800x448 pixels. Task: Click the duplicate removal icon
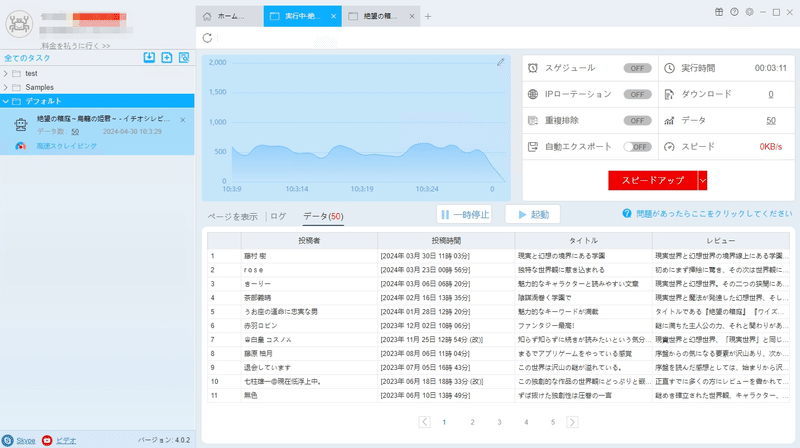[533, 120]
